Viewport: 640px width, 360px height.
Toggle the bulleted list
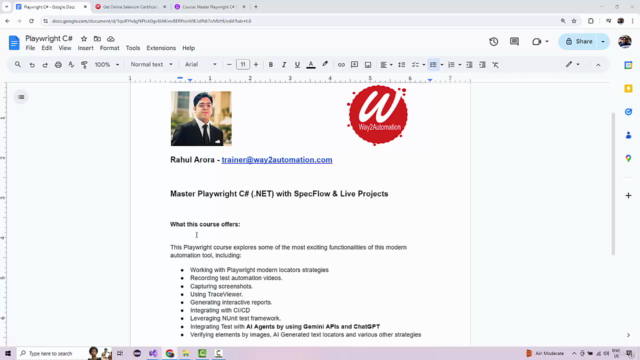433,65
